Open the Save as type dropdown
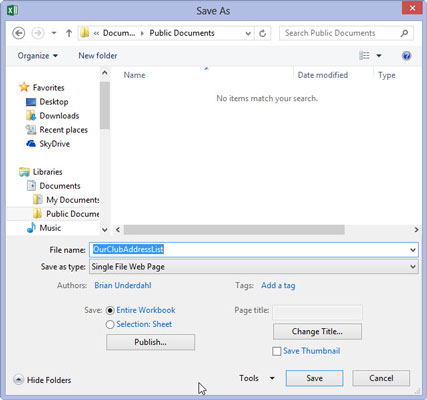Image resolution: width=427 pixels, height=400 pixels. coord(253,267)
